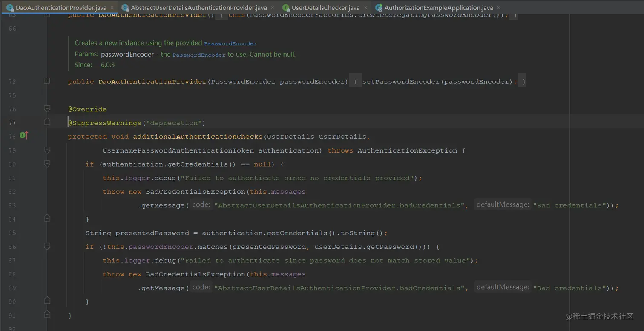
Task: Close the DaoAuthenticationProvider.java tab
Action: [x=112, y=8]
